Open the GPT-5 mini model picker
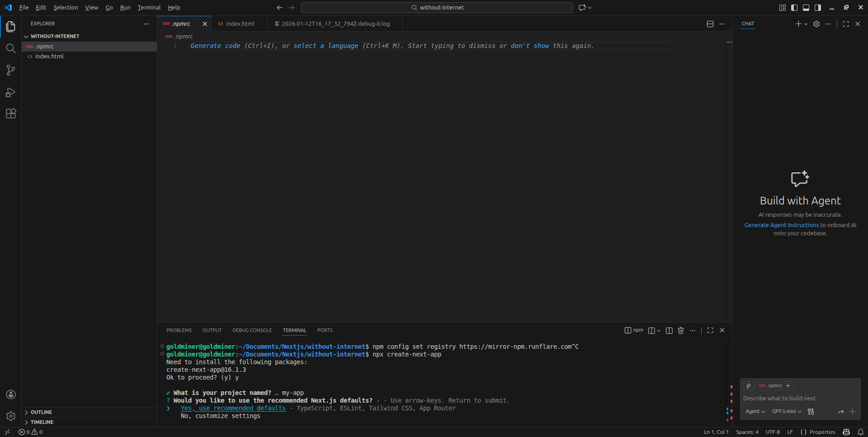This screenshot has width=868, height=437. tap(786, 412)
